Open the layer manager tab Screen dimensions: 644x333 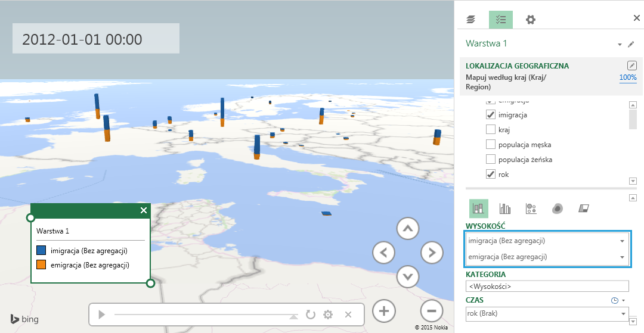pos(471,20)
